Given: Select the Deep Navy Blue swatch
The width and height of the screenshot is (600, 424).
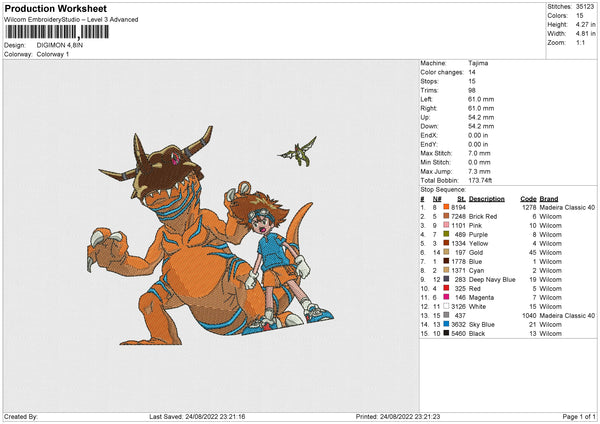Looking at the screenshot, I should 446,279.
